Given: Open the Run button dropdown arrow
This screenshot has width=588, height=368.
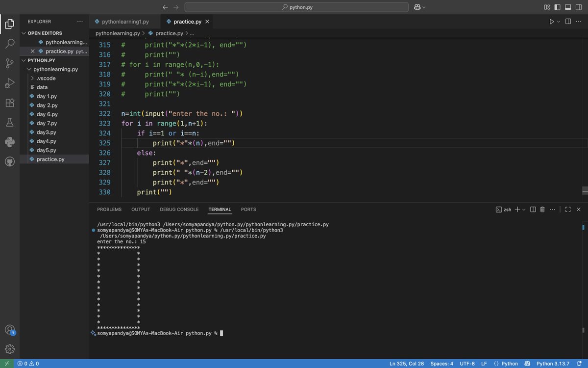Looking at the screenshot, I should click(x=559, y=22).
